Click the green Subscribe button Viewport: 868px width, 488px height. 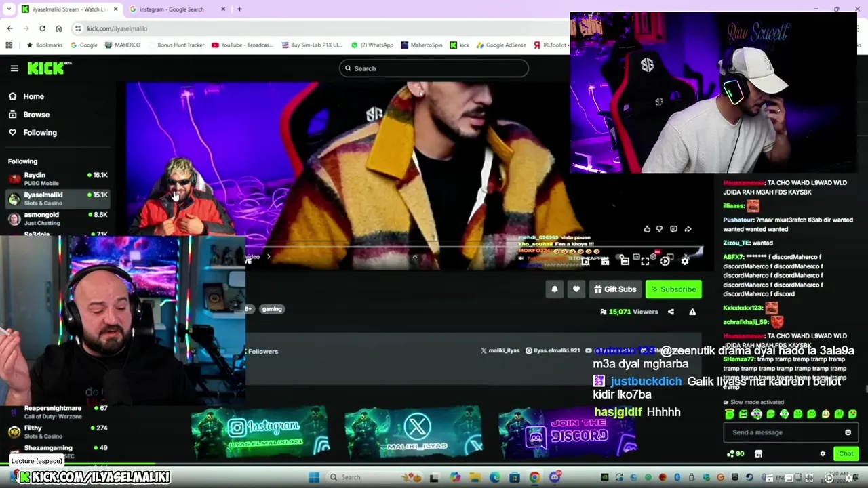(673, 289)
